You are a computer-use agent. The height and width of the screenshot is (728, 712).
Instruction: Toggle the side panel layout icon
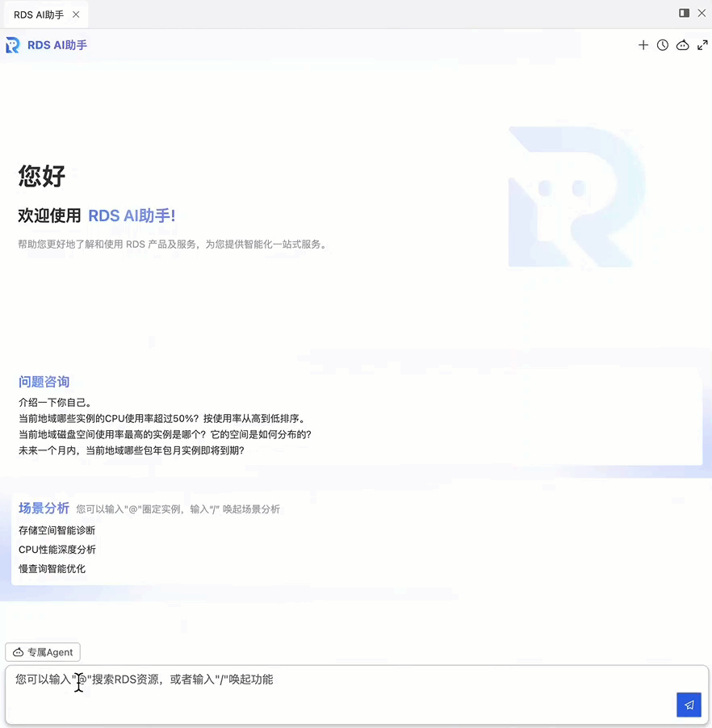click(x=684, y=13)
